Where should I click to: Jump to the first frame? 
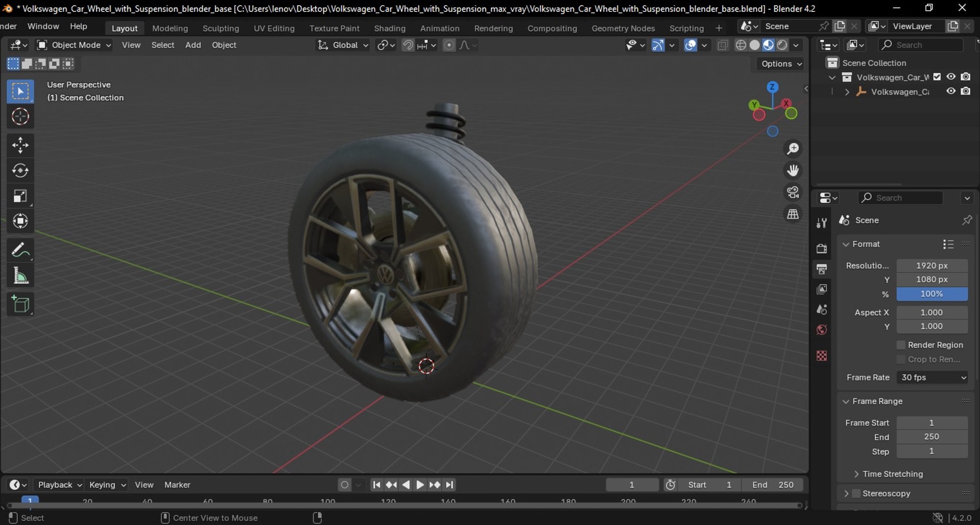(376, 485)
